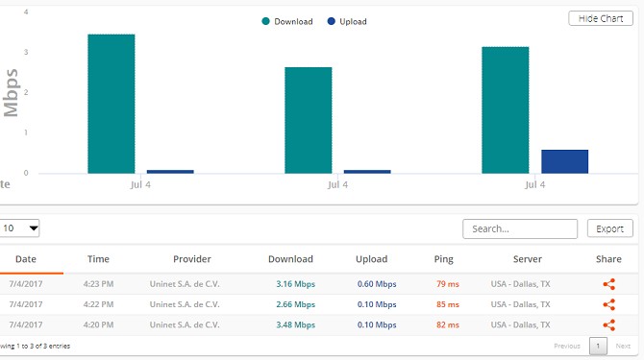This screenshot has width=644, height=360.
Task: Click the first tall download bar
Action: click(x=111, y=104)
